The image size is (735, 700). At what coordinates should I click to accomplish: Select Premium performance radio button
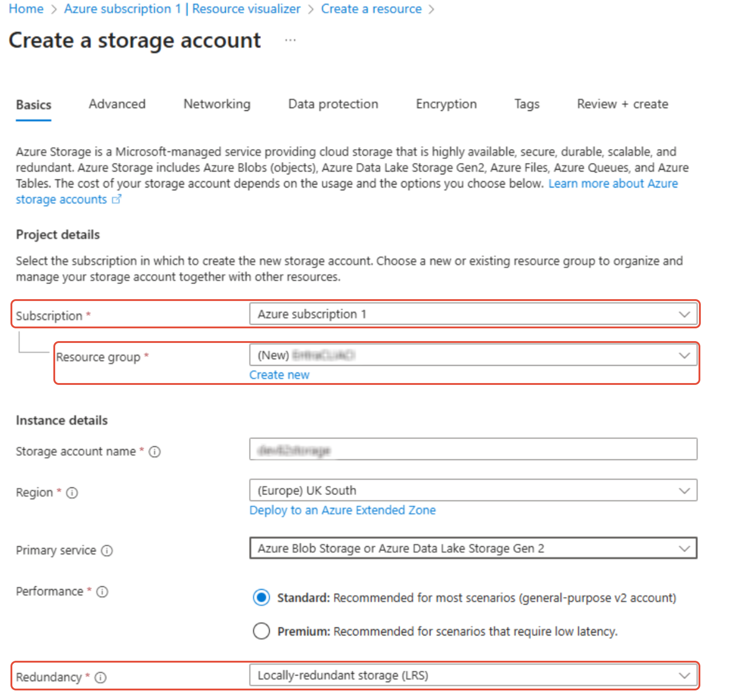tap(261, 631)
